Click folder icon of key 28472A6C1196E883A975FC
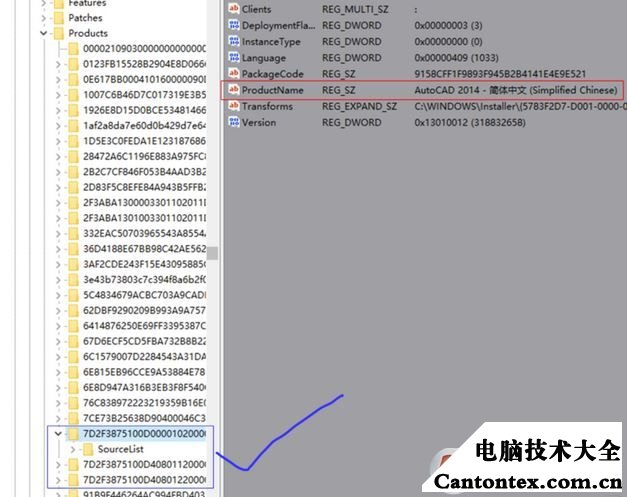This screenshot has height=497, width=627. click(73, 156)
